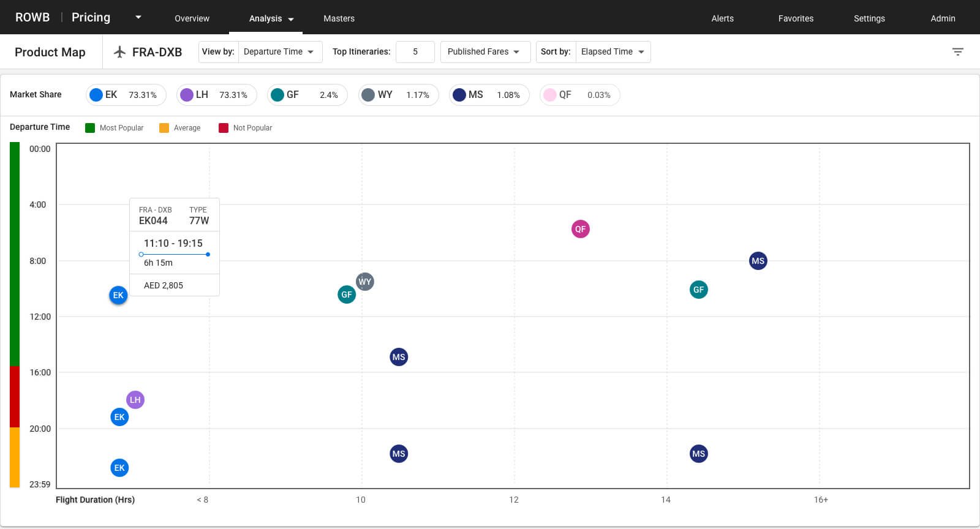Select the pink QF data point
This screenshot has width=980, height=529.
[581, 229]
